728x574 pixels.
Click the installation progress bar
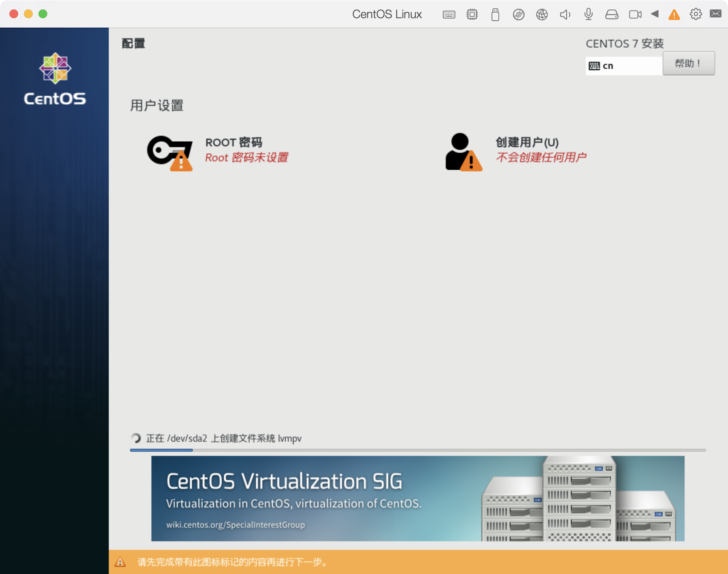[418, 450]
